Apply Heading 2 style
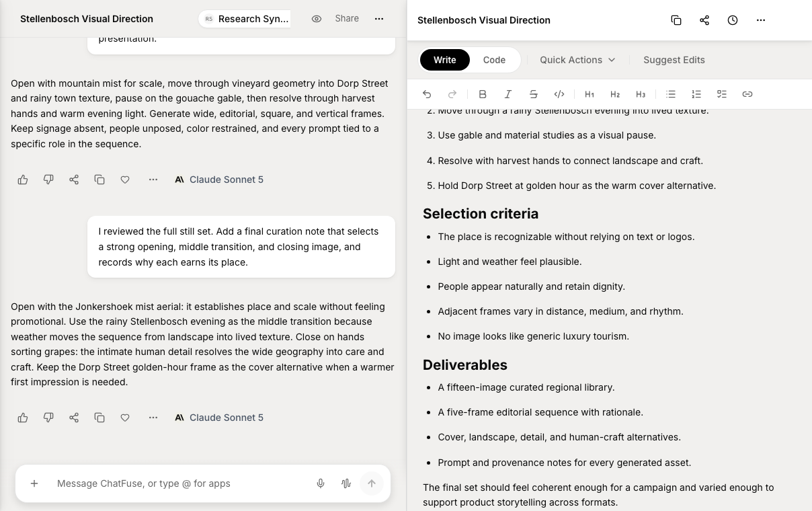The height and width of the screenshot is (511, 812). tap(615, 94)
